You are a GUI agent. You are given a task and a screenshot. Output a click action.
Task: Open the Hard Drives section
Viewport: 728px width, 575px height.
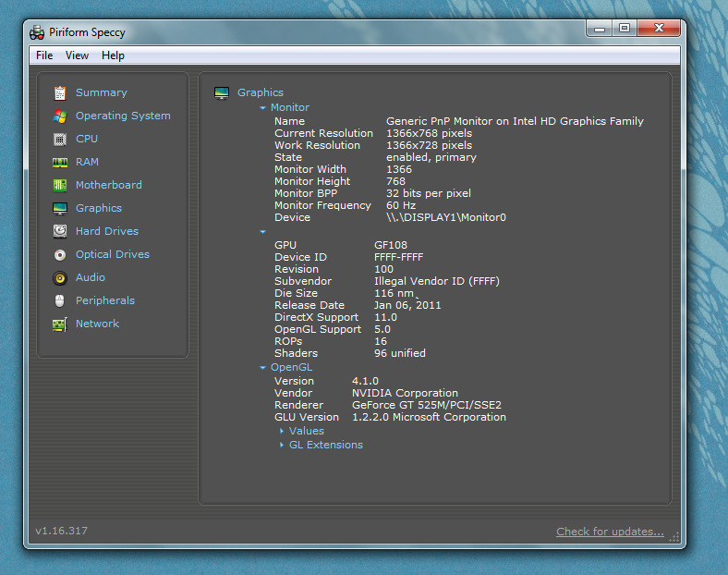(107, 231)
